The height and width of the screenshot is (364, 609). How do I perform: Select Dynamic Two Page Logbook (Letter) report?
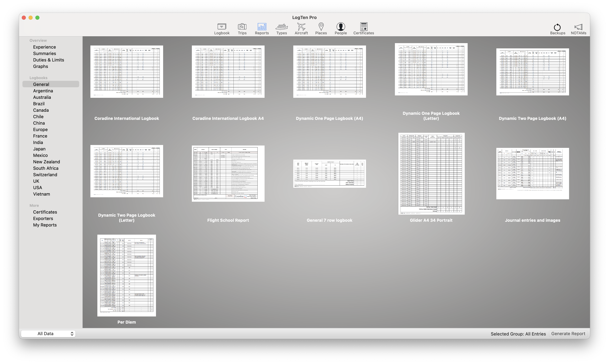coord(127,171)
